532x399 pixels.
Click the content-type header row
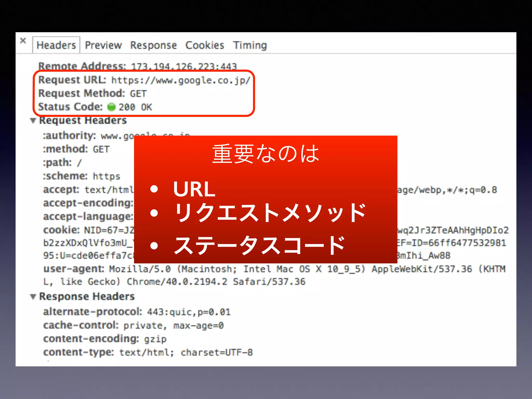148,352
